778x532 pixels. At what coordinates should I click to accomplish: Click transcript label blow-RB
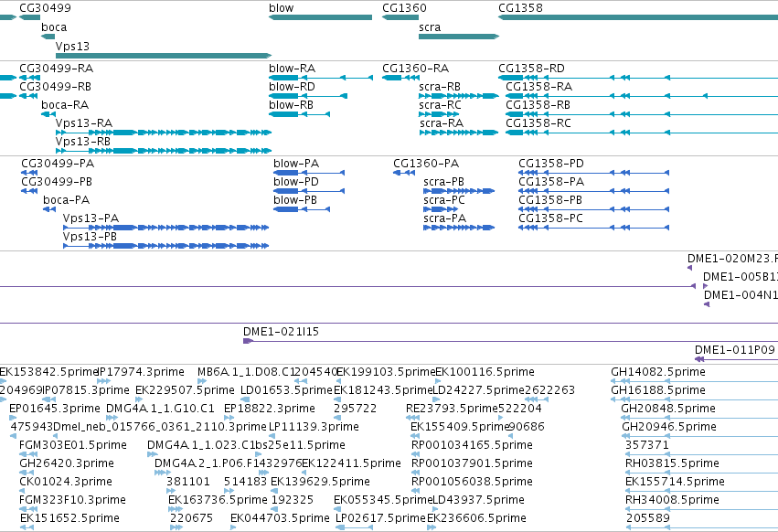(x=292, y=105)
